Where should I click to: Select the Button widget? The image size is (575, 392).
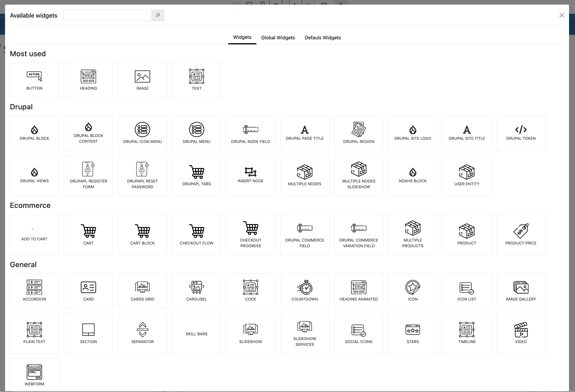point(34,80)
